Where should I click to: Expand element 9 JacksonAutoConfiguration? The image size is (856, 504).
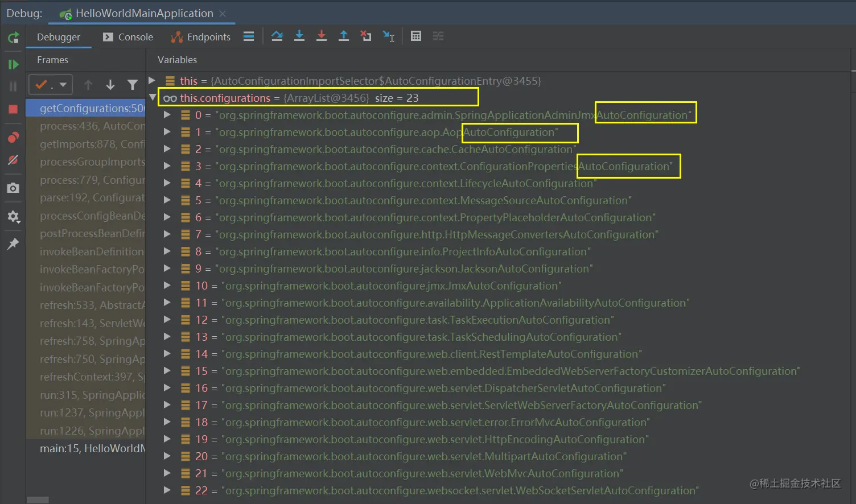pos(167,268)
